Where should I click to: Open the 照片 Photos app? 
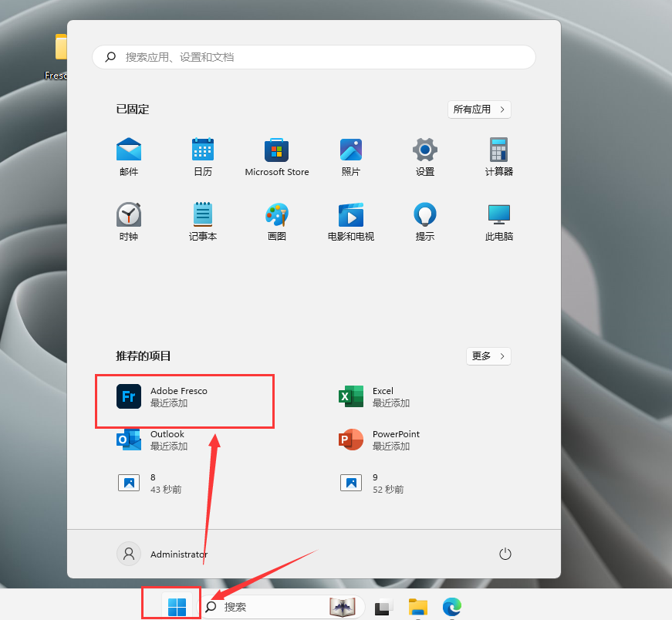(x=351, y=157)
